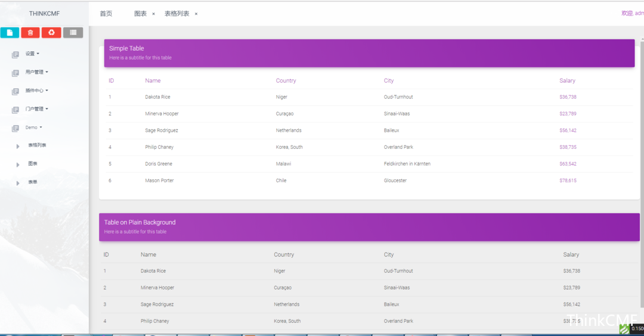
Task: Click the icon beside 门户管理 in sidebar
Action: [15, 110]
